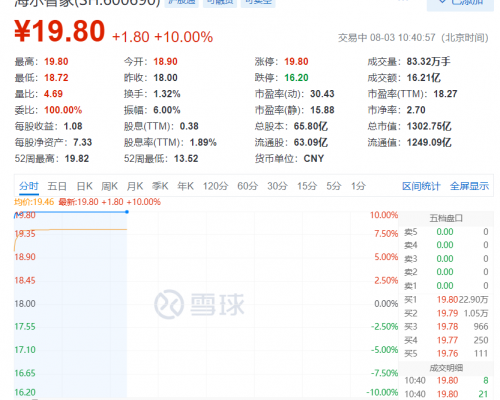Screen dimensions: 500x400
Task: Pick the 1分 interval chart
Action: [358, 186]
